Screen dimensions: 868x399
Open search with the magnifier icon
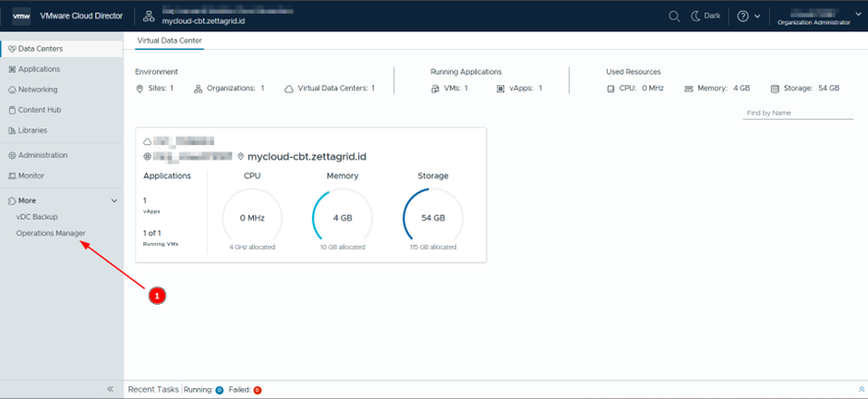pos(674,16)
